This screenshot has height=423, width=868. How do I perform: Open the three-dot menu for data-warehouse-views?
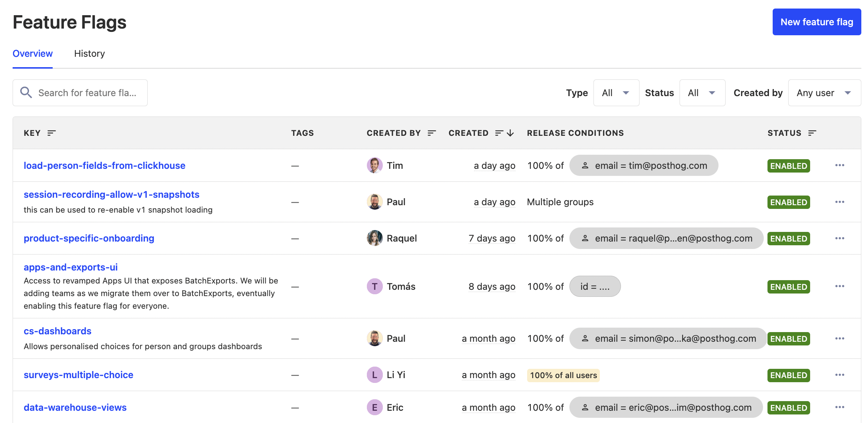839,407
